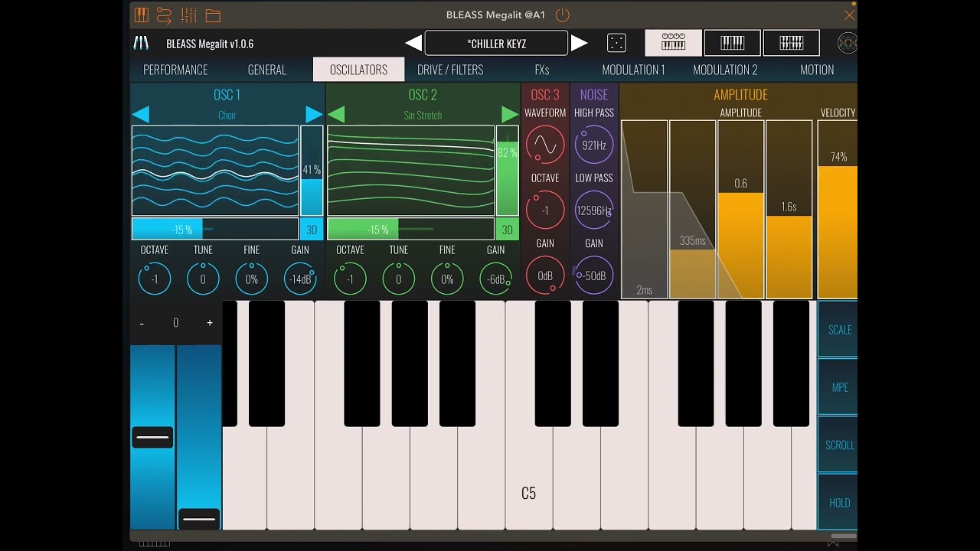The width and height of the screenshot is (980, 551).
Task: Select the double keyboard layout view
Action: (791, 43)
